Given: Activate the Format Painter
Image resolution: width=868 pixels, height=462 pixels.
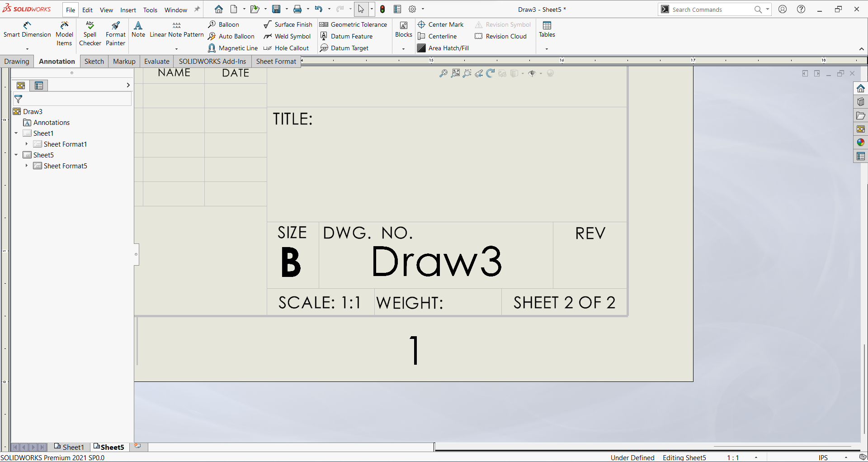Looking at the screenshot, I should pos(116,33).
